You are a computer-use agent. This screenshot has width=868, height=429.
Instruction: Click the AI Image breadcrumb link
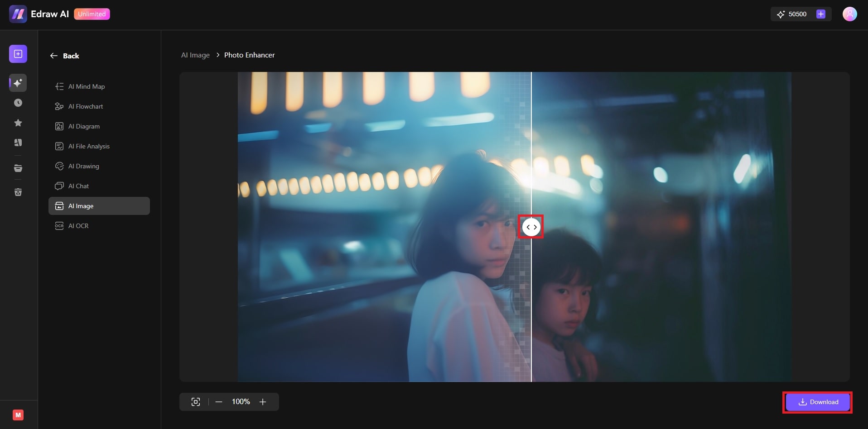pos(195,55)
